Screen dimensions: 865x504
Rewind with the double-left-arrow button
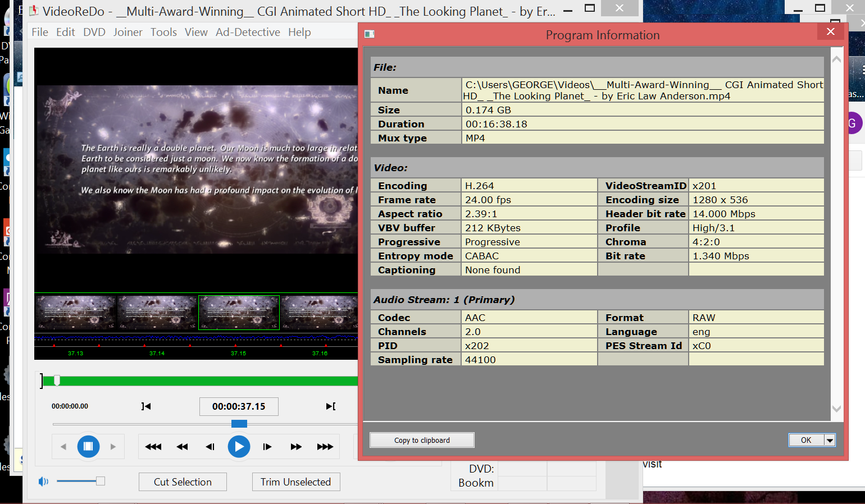(182, 447)
